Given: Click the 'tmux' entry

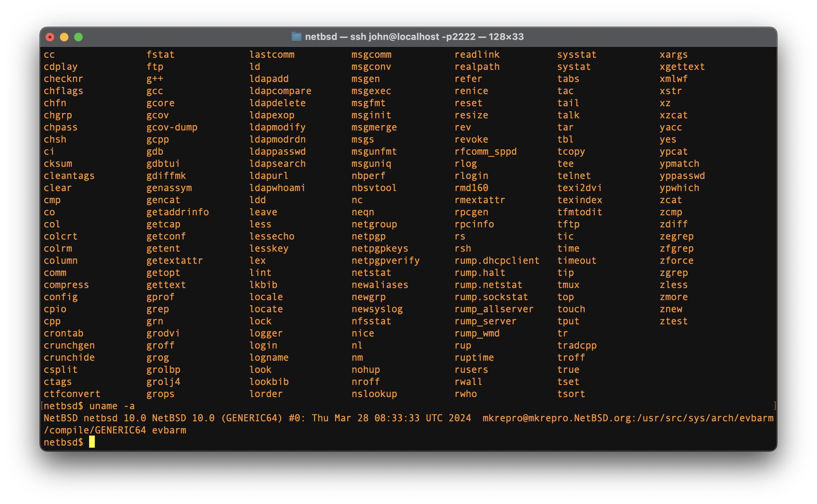Looking at the screenshot, I should (x=569, y=285).
